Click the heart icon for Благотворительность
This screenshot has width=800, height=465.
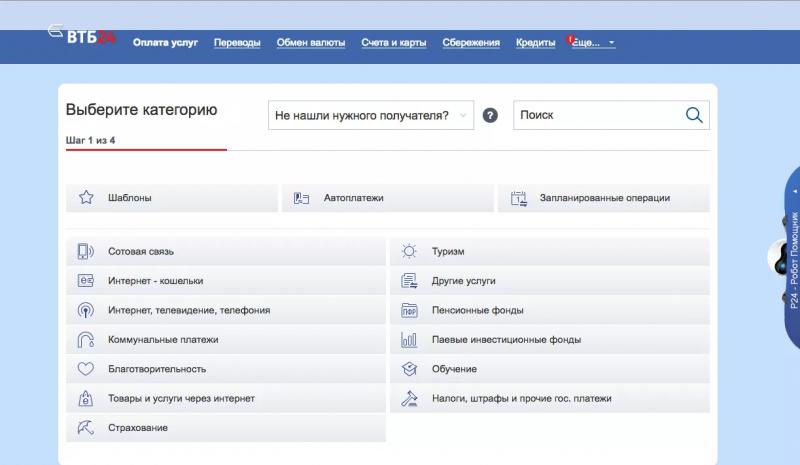pyautogui.click(x=85, y=369)
